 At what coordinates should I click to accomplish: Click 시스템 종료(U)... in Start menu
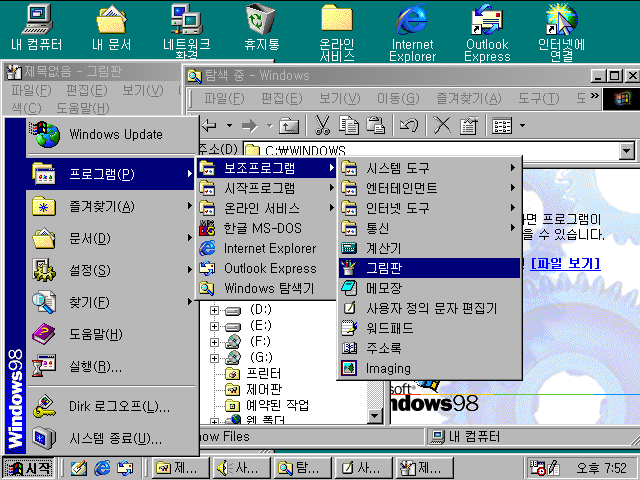click(x=111, y=438)
